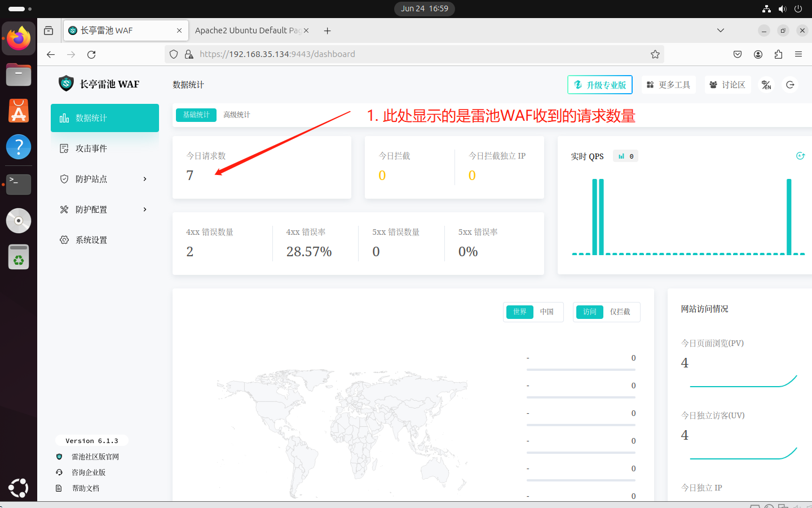Open Firefox extensions puzzle icon
This screenshot has width=812, height=508.
tap(778, 54)
